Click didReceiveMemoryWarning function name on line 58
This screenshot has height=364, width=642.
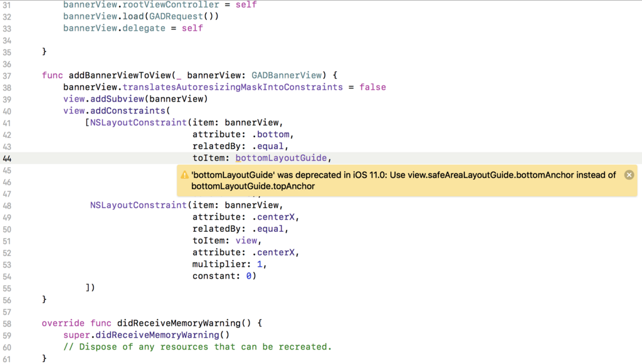tap(179, 323)
